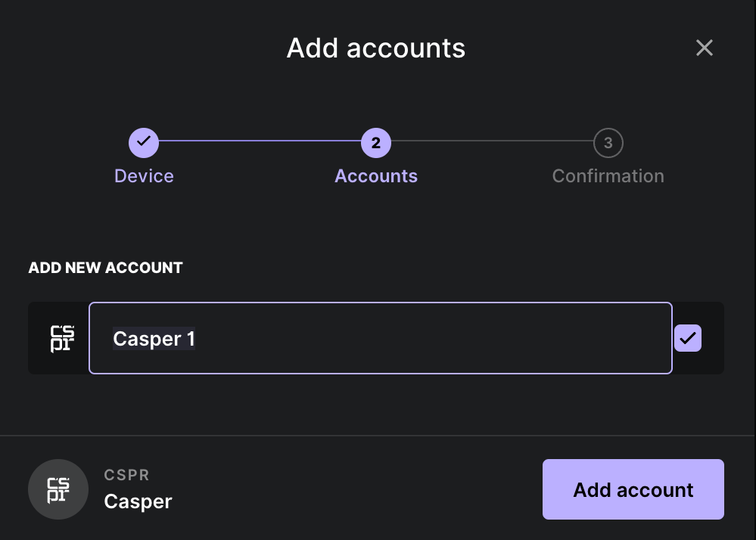Click the numbered circle for the Confirmation step
756x540 pixels.
click(608, 142)
